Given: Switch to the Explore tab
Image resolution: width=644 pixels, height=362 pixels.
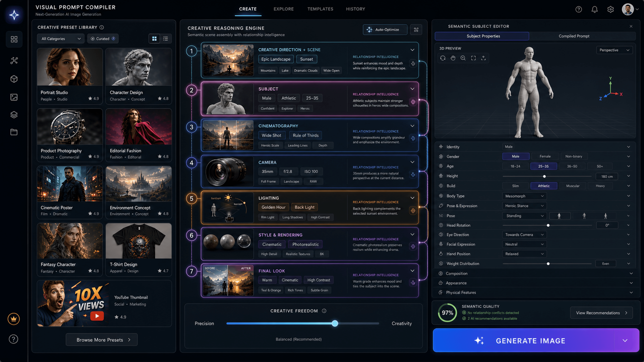Looking at the screenshot, I should tap(283, 9).
